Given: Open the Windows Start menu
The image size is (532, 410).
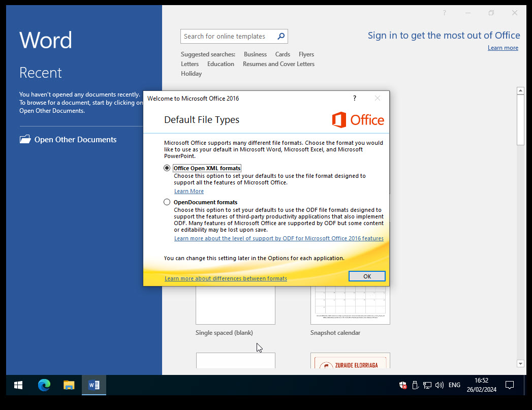Looking at the screenshot, I should click(x=18, y=385).
